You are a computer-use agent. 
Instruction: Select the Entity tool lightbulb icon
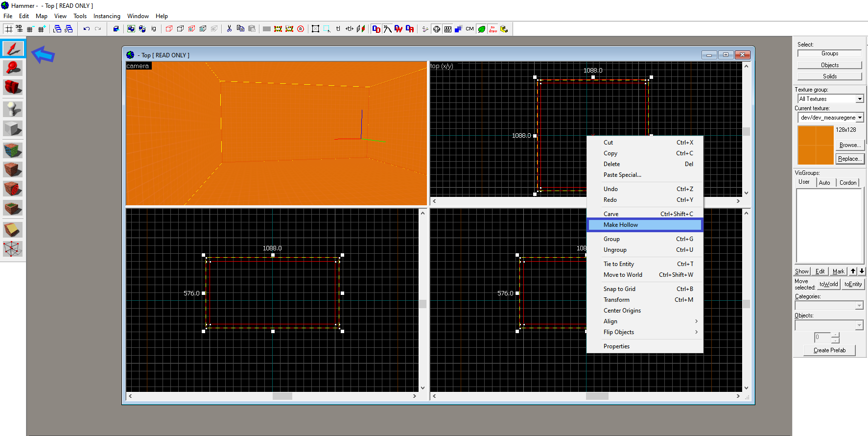point(13,108)
